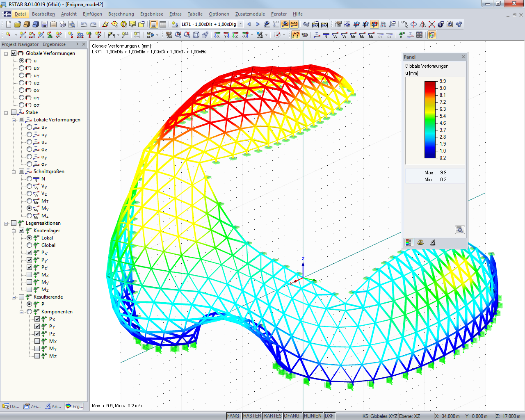Open the Berechnung menu
The height and width of the screenshot is (420, 525).
(121, 14)
